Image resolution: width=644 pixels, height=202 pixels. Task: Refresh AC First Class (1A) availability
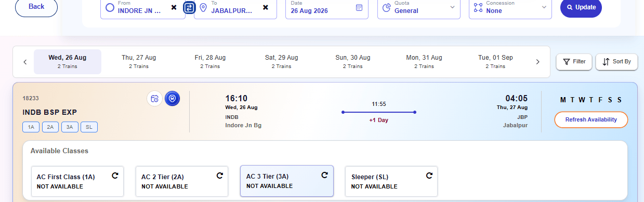click(x=115, y=176)
